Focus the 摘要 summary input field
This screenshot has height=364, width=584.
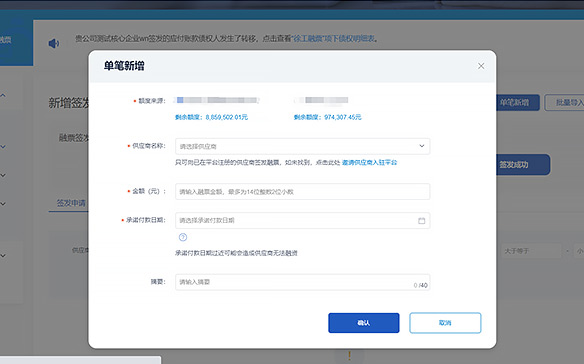302,282
